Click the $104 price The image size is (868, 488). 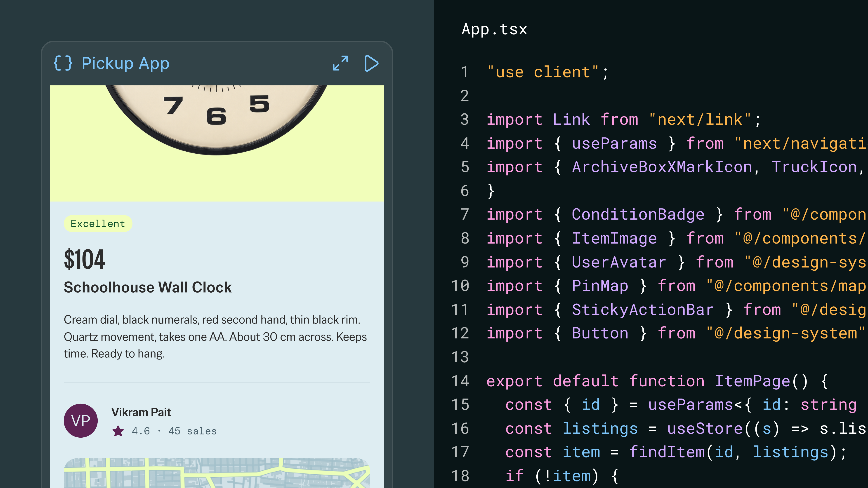[85, 259]
